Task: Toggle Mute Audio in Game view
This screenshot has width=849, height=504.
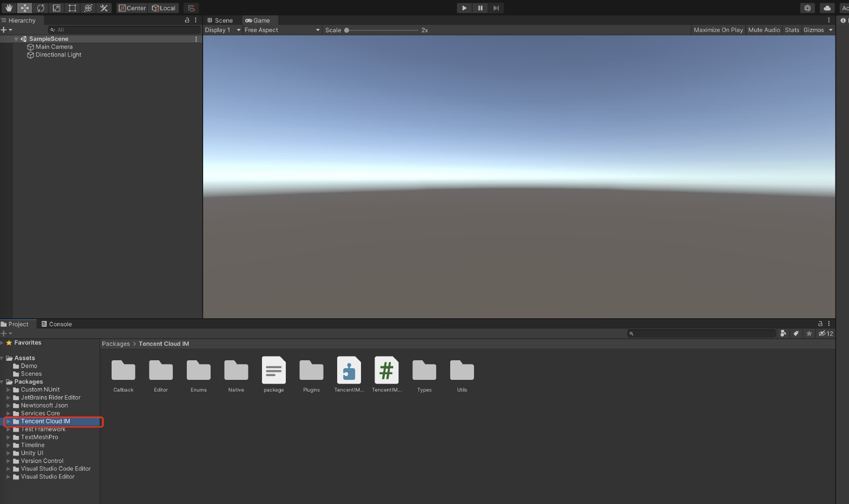Action: click(764, 30)
